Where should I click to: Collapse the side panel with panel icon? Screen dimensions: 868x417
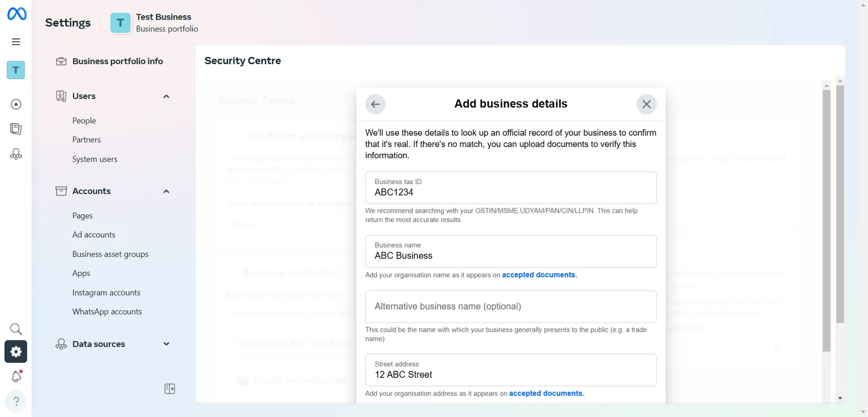(x=170, y=389)
